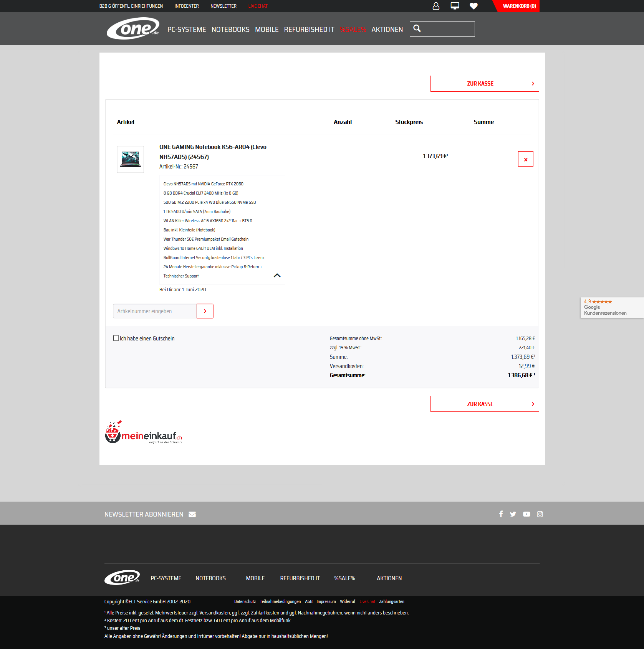Open footer MOBILE link
Screen dimensions: 644x649
pyautogui.click(x=255, y=578)
